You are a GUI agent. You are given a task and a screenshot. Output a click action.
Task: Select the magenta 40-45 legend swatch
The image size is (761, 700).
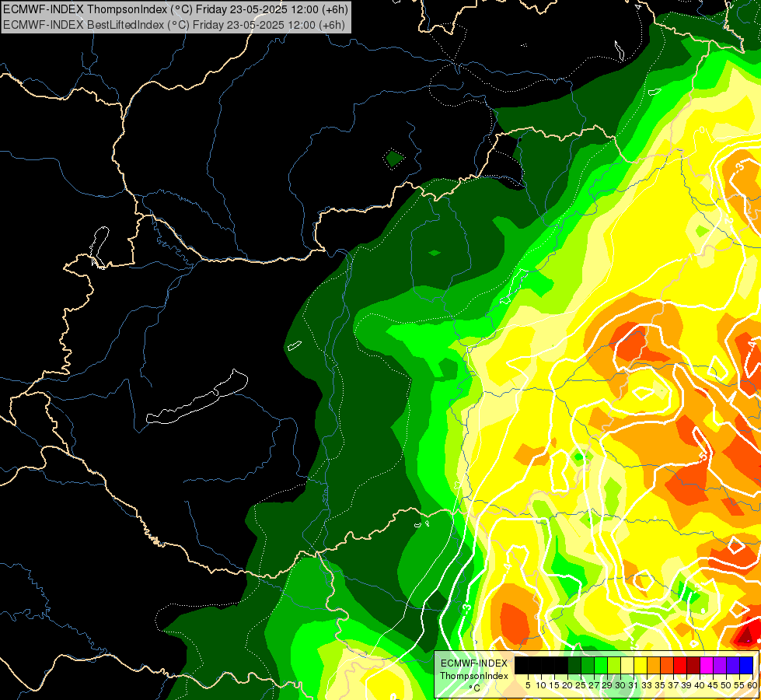707,666
